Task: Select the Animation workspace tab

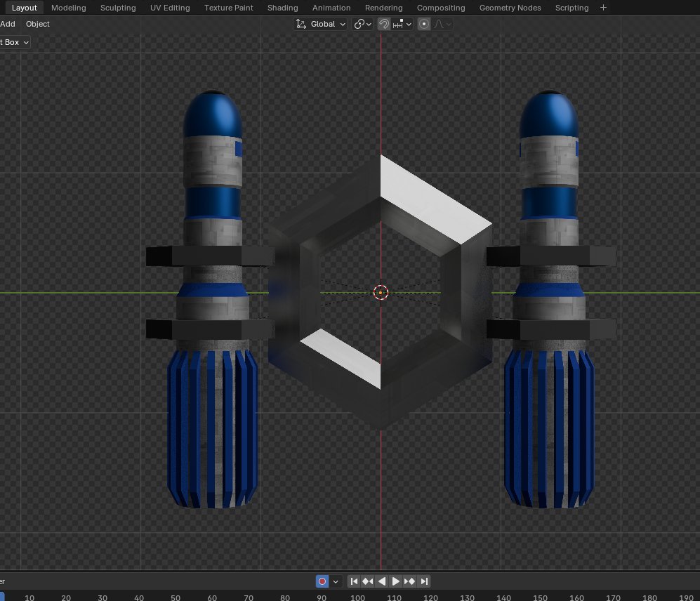Action: (331, 8)
